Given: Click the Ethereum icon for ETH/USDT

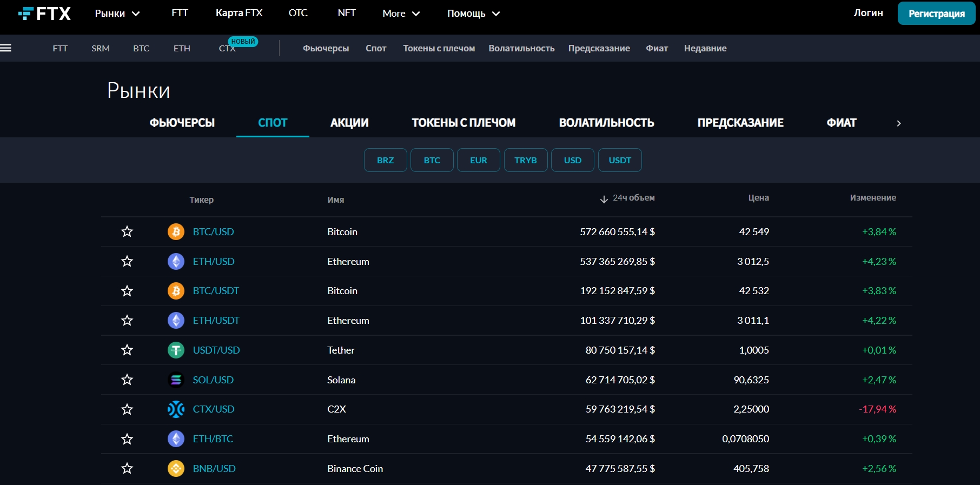Looking at the screenshot, I should (176, 320).
